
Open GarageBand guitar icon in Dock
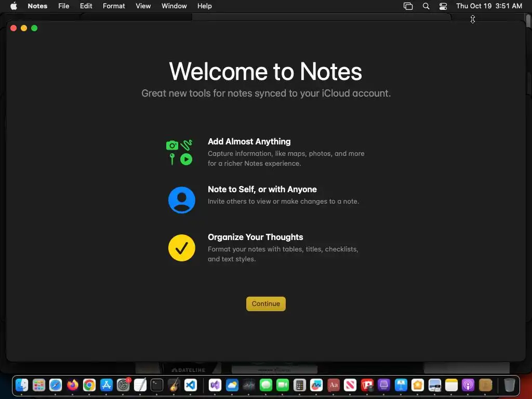[174, 385]
